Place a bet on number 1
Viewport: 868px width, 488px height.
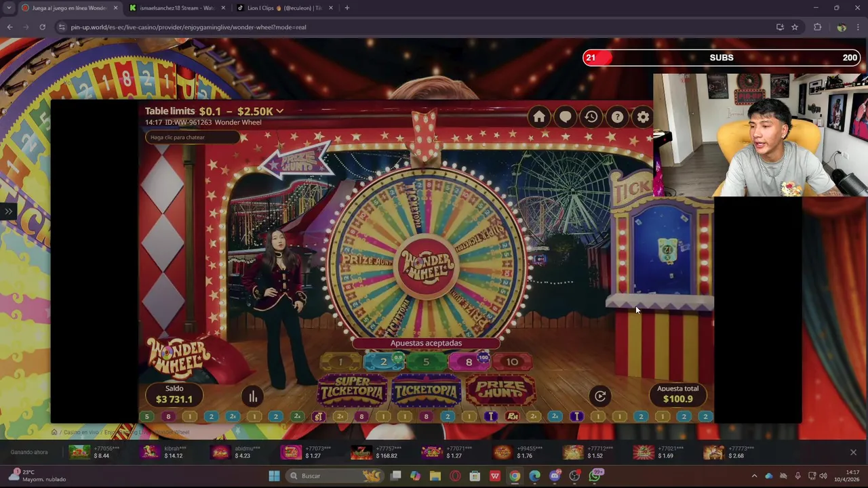pyautogui.click(x=340, y=362)
